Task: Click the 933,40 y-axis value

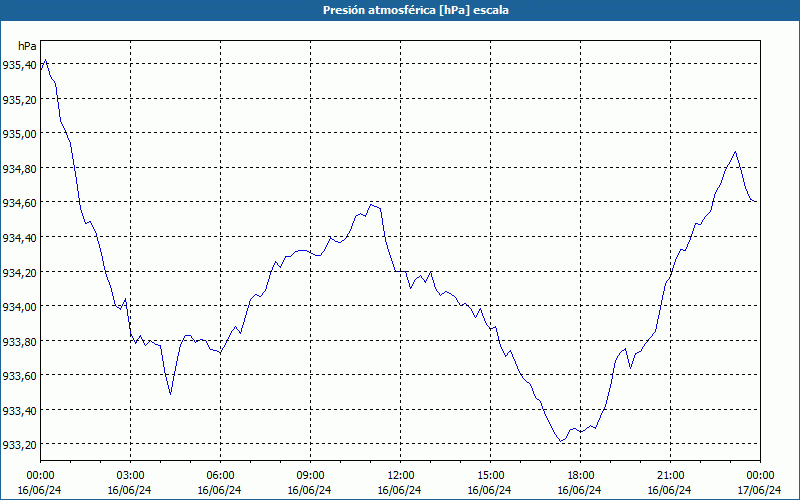Action: click(x=19, y=411)
